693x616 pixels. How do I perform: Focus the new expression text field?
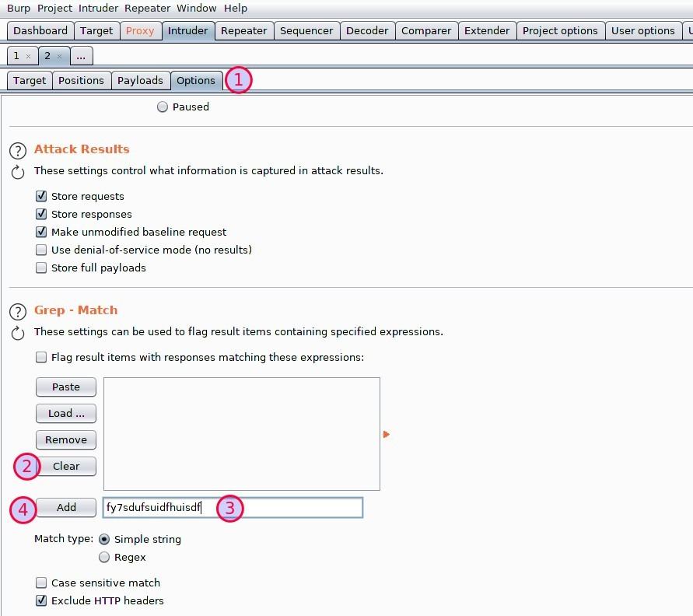[x=233, y=508]
